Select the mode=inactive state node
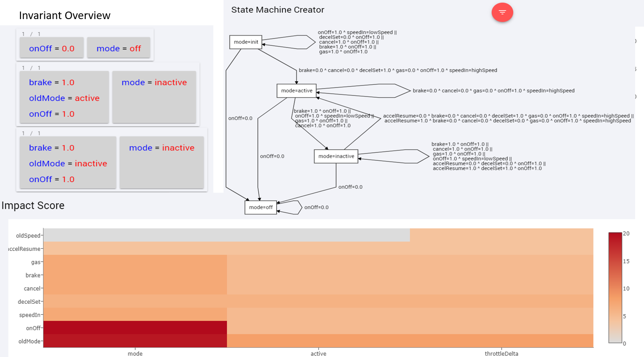644x357 pixels. point(336,156)
